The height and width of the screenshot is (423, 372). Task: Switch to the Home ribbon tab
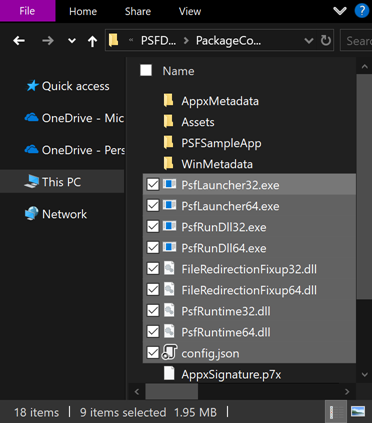[x=83, y=11]
